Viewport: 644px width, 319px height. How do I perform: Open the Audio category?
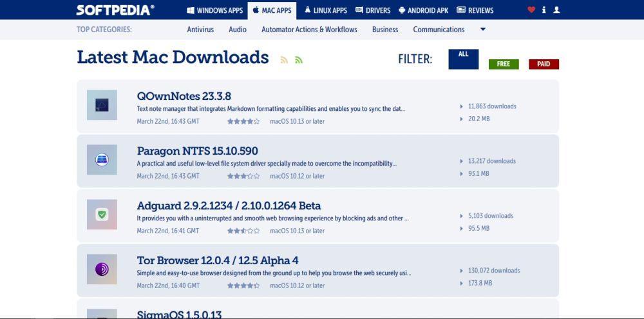click(238, 30)
